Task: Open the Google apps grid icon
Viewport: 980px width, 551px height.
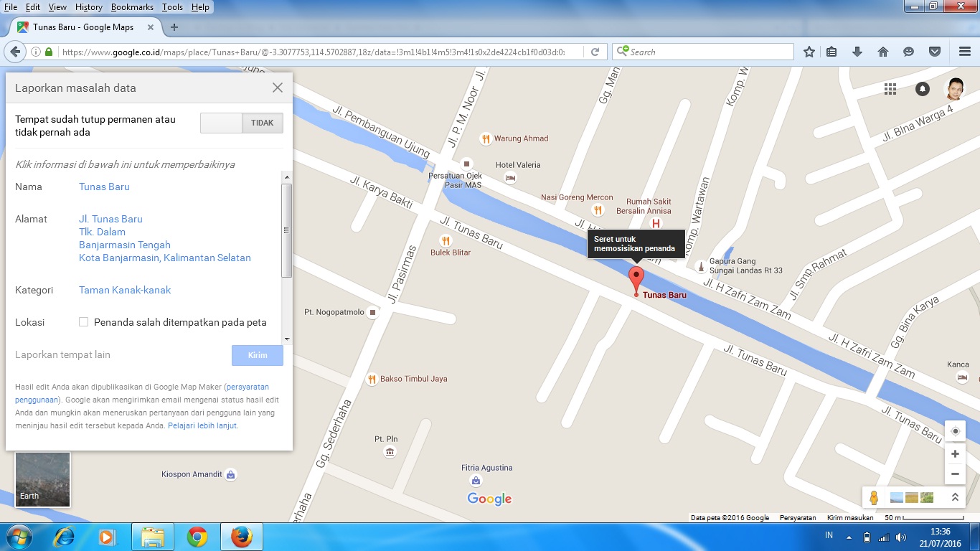Action: (890, 89)
